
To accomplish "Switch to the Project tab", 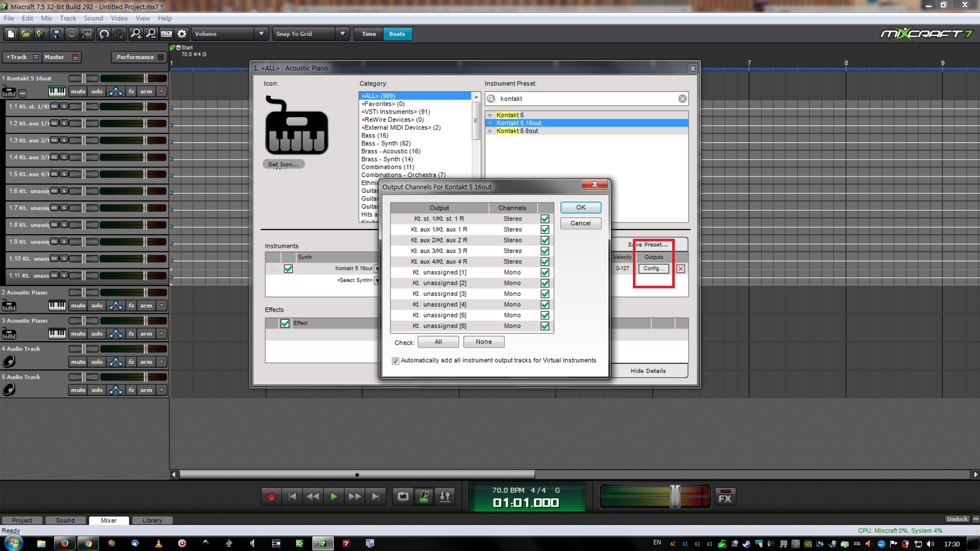I will pyautogui.click(x=22, y=520).
